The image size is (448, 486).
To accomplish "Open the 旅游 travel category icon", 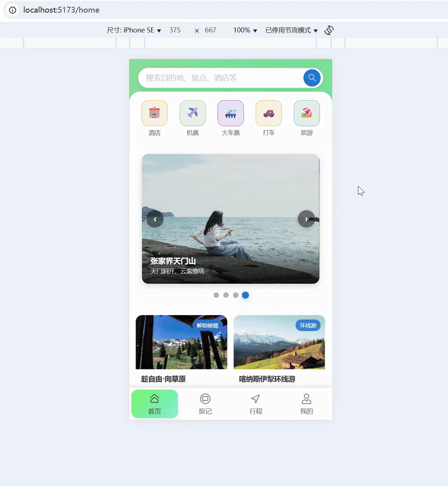I will tap(306, 112).
